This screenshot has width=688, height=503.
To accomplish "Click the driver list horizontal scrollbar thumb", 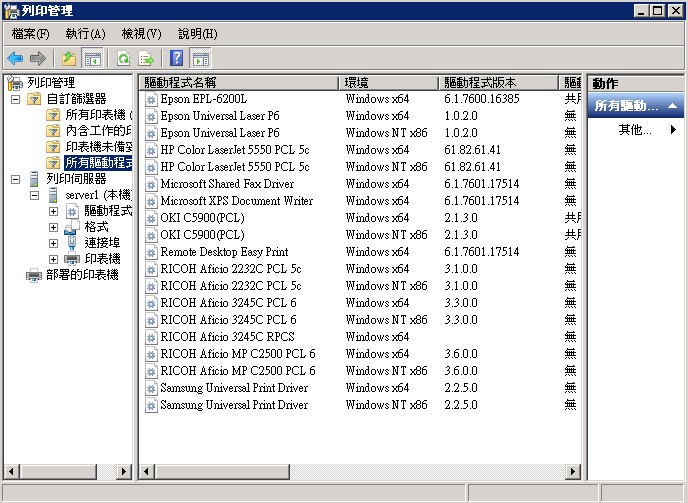I will click(222, 472).
